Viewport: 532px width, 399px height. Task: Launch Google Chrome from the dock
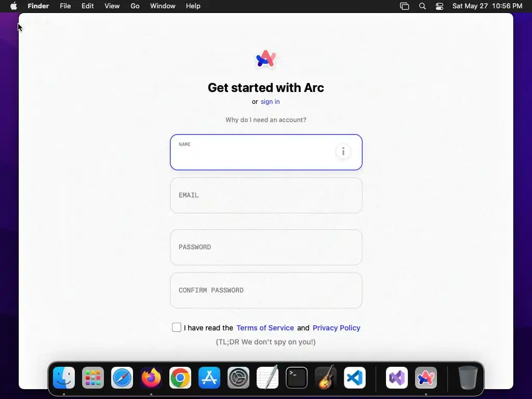point(180,378)
